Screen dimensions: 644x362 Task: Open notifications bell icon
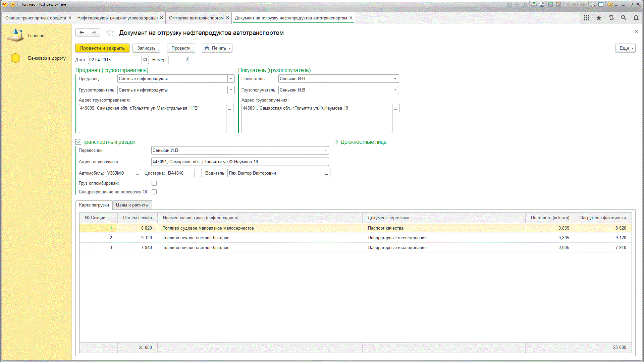click(x=636, y=18)
